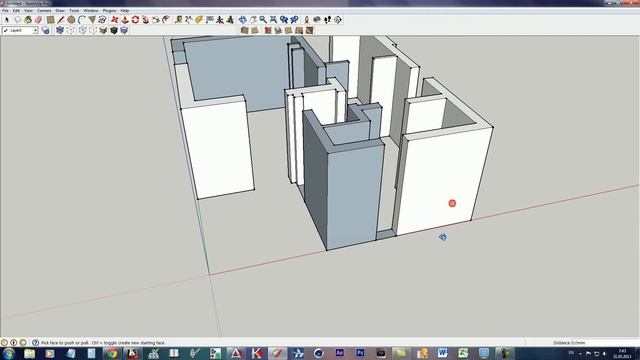Open the Layer Manager icon

point(46,30)
